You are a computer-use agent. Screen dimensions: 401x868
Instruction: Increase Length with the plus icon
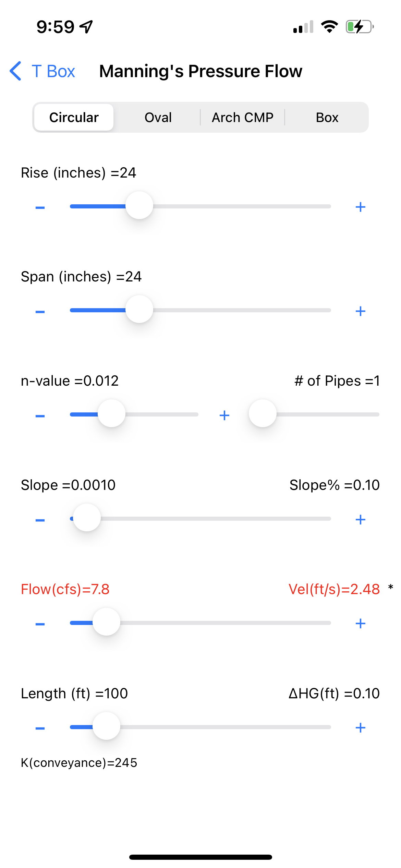pyautogui.click(x=360, y=728)
